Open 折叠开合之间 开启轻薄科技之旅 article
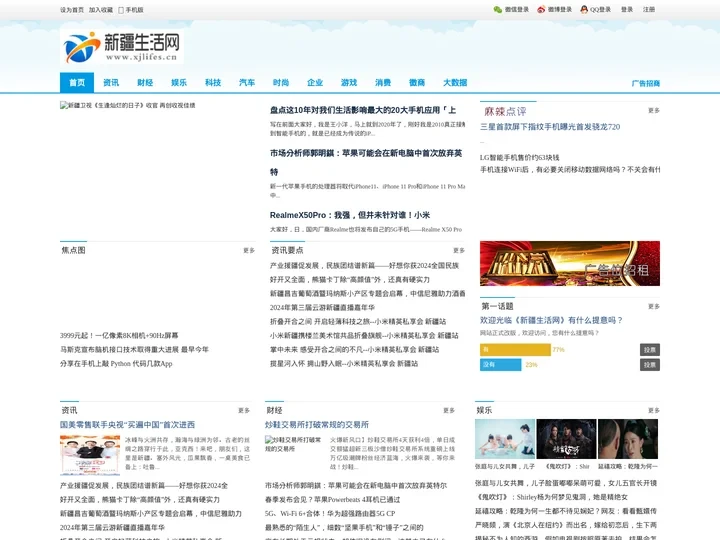 point(358,321)
